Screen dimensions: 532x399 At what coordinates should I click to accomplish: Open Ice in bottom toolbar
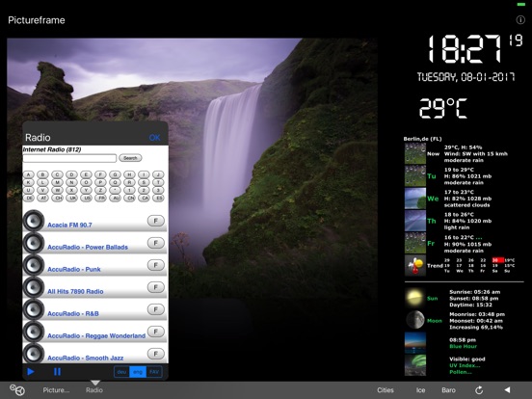click(420, 390)
